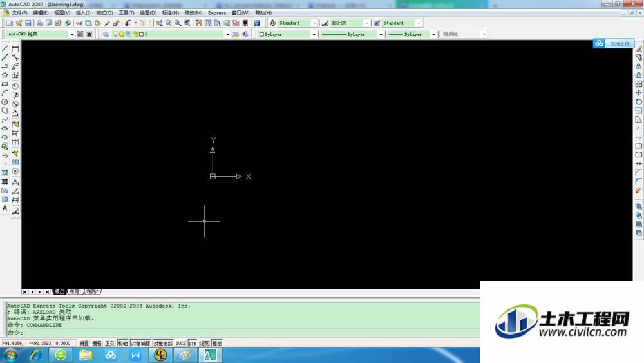Click the 模型 space button in status bar
The image size is (644, 363).
pyautogui.click(x=217, y=343)
